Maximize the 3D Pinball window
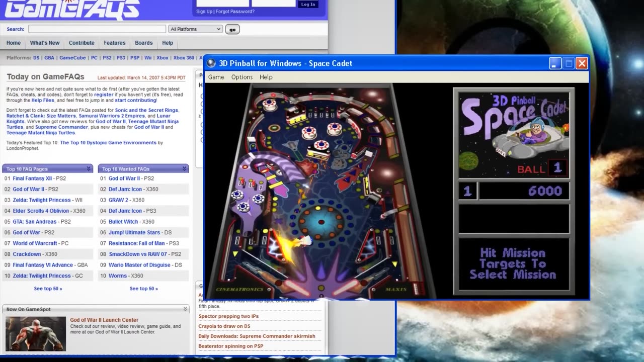This screenshot has height=362, width=644. tap(569, 63)
